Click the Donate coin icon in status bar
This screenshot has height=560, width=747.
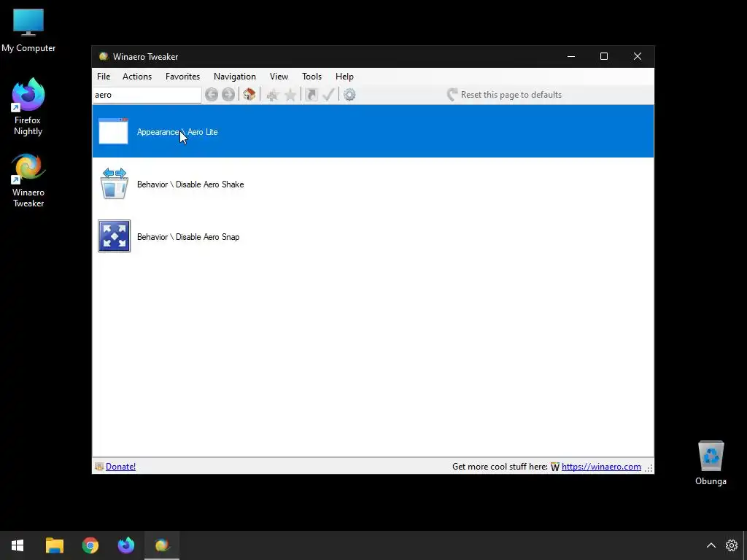point(99,467)
